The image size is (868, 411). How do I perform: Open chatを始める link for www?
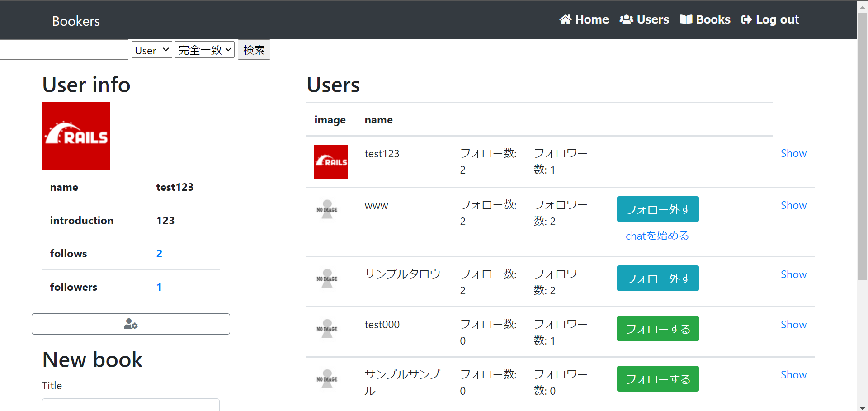pos(656,235)
